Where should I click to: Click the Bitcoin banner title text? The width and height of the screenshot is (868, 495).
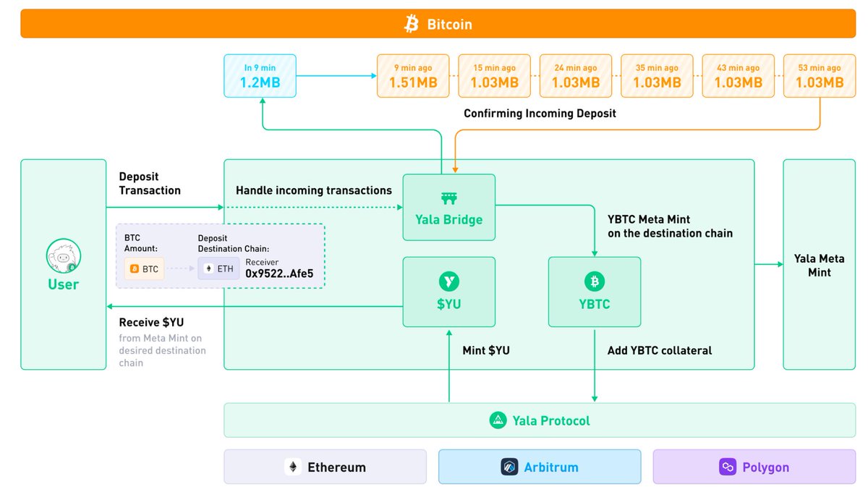click(x=449, y=24)
